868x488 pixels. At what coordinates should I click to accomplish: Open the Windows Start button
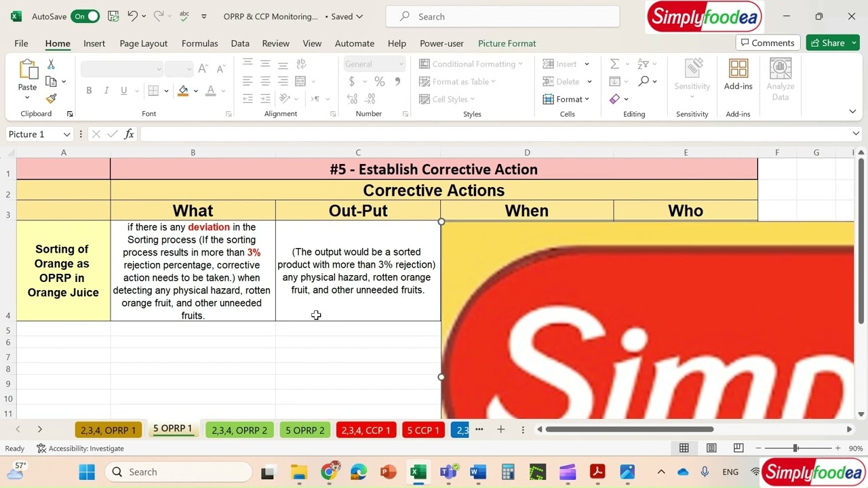click(87, 472)
